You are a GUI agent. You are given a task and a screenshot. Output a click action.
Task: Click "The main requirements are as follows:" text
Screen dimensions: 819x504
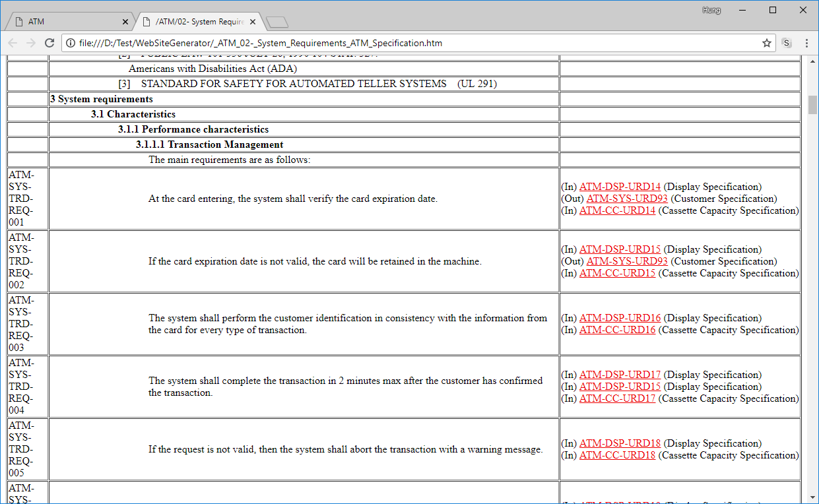tap(230, 160)
